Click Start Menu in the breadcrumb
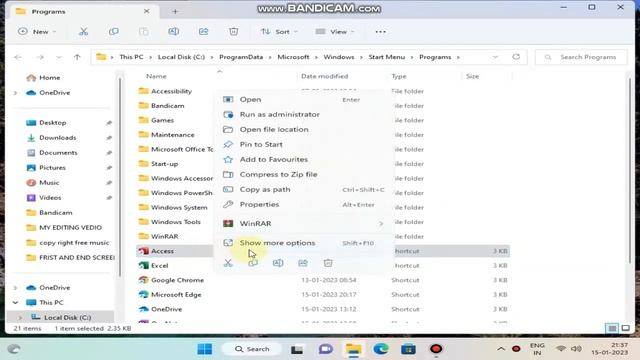 click(387, 57)
